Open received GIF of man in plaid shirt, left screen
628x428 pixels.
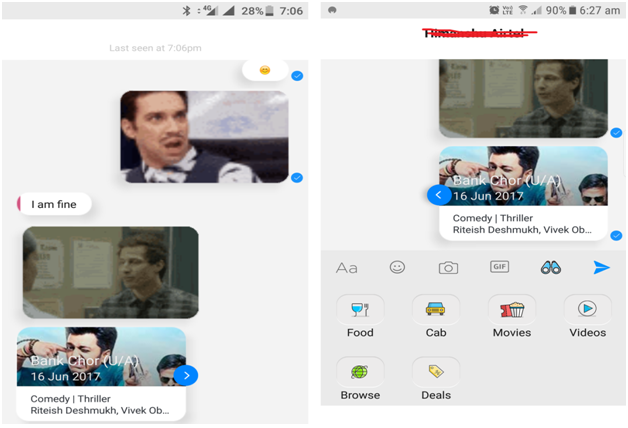[x=111, y=273]
